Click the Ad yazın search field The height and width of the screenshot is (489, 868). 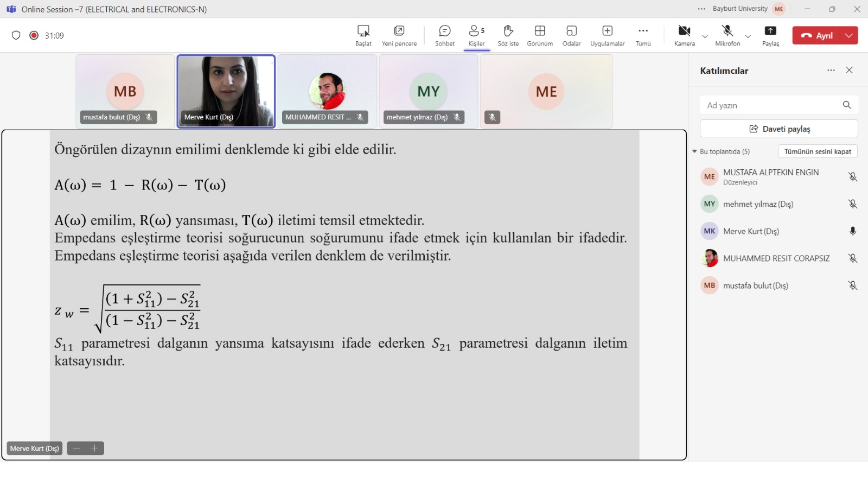coord(770,105)
